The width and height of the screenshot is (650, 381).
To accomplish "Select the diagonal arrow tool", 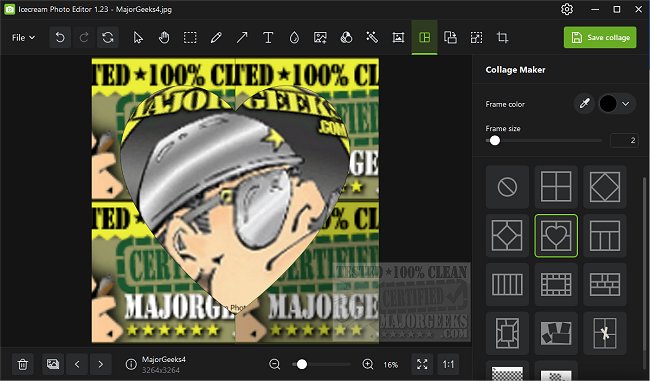I will (242, 38).
